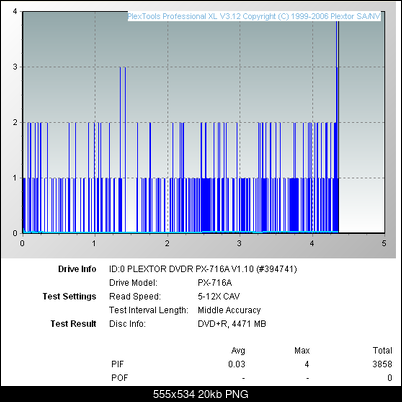Image resolution: width=402 pixels, height=402 pixels.
Task: Click the Max column header
Action: point(302,351)
